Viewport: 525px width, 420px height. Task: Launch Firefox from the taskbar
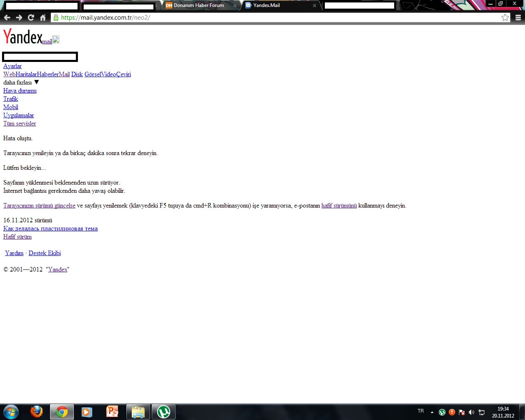point(37,412)
